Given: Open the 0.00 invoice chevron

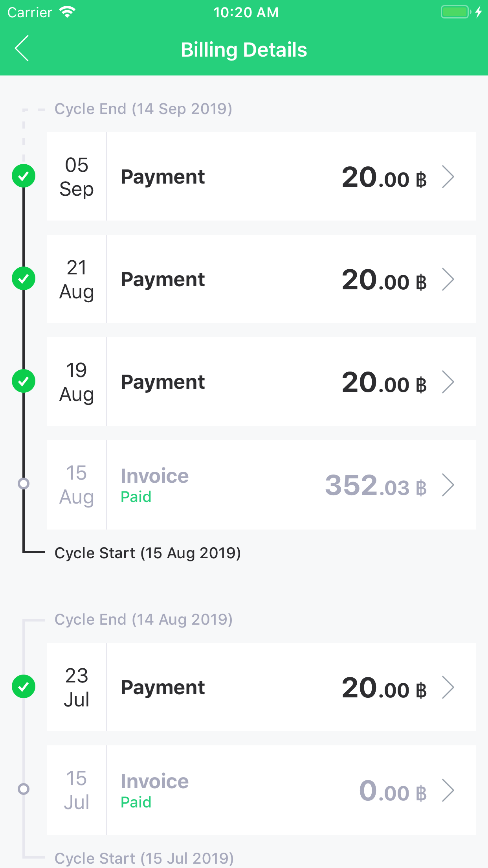Looking at the screenshot, I should click(448, 790).
